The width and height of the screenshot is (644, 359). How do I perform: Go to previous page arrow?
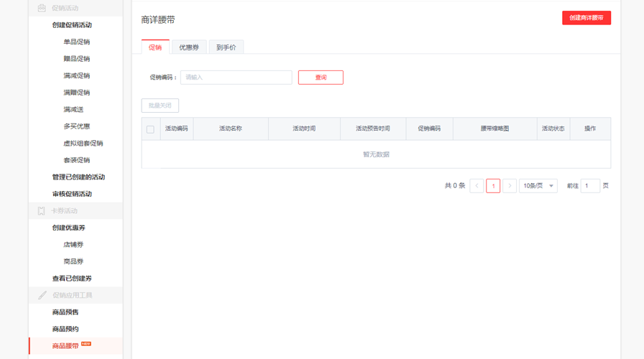(x=477, y=186)
